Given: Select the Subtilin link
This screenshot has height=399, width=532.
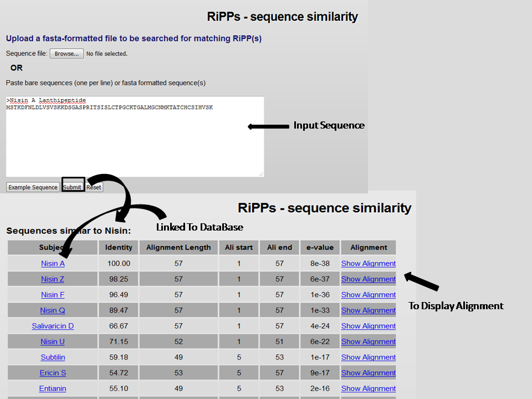Looking at the screenshot, I should click(x=53, y=357).
